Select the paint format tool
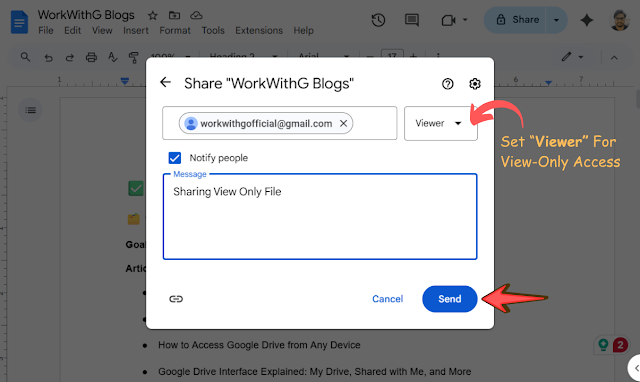Viewport: 640px width, 382px height. pos(133,58)
